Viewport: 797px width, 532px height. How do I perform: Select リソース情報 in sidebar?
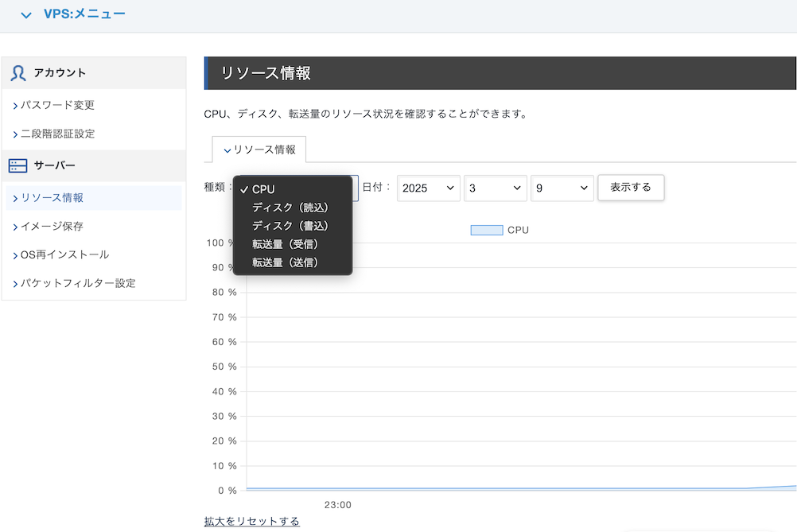click(x=52, y=197)
